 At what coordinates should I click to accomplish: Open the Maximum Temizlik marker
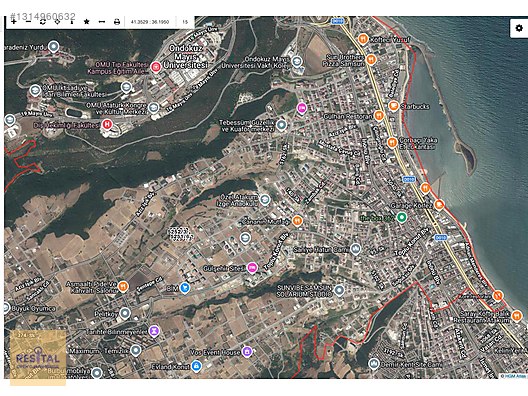[x=136, y=351]
